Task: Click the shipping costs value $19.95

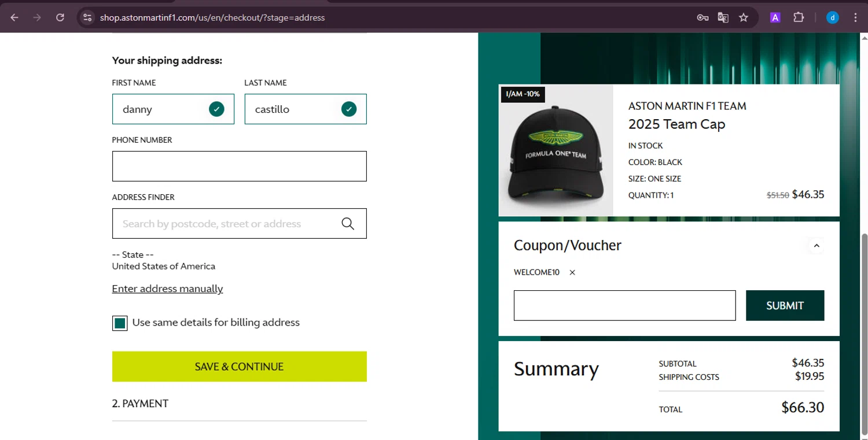Action: 810,376
